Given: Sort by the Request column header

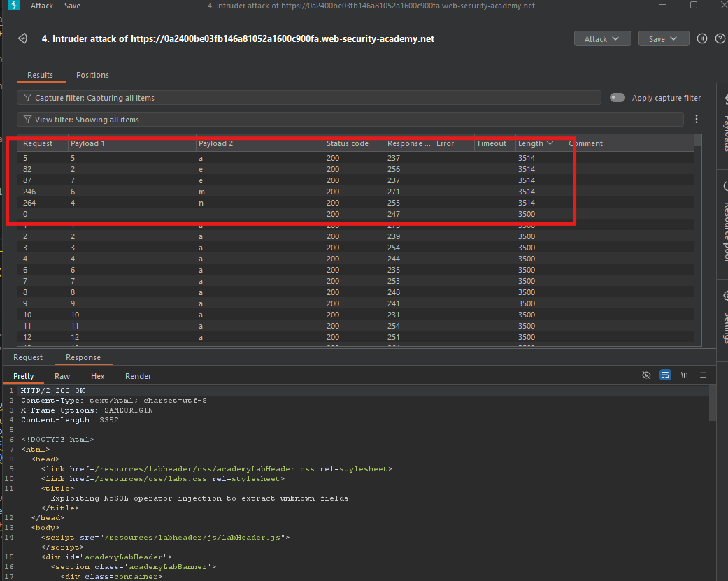Looking at the screenshot, I should (x=42, y=143).
